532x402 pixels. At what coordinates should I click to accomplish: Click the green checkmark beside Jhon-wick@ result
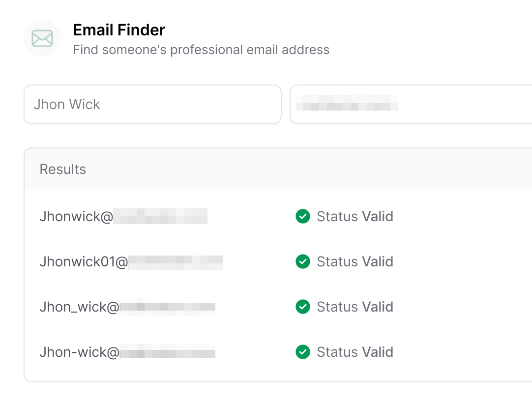pos(303,352)
